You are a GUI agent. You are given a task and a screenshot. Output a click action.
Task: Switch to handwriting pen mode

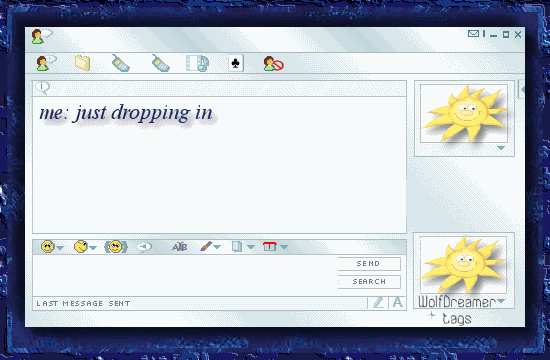378,302
